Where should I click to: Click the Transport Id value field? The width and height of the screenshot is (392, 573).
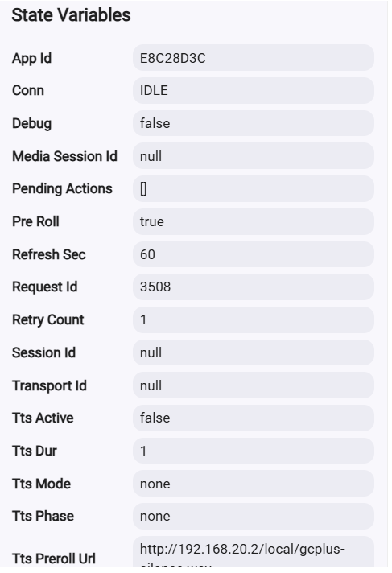pyautogui.click(x=253, y=385)
